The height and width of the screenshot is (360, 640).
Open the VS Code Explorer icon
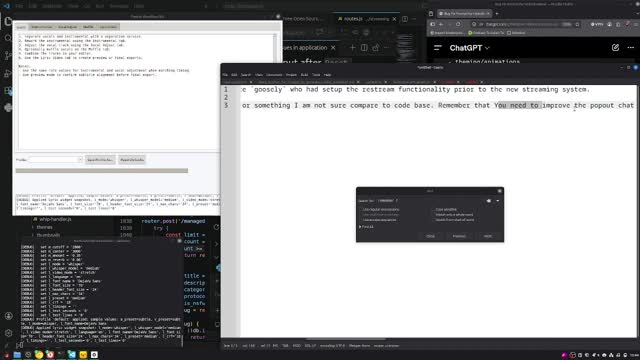tap(8, 21)
